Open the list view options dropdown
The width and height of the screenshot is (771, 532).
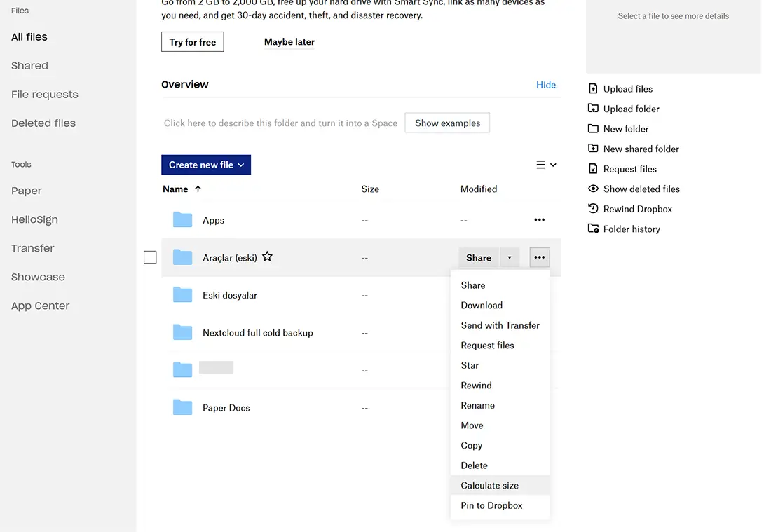(546, 165)
